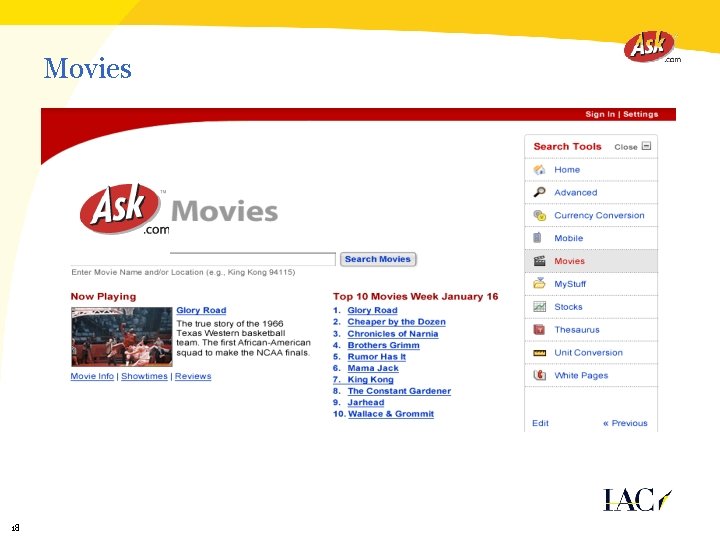Click the Top 10 Movies Week January 16 heading

[416, 297]
